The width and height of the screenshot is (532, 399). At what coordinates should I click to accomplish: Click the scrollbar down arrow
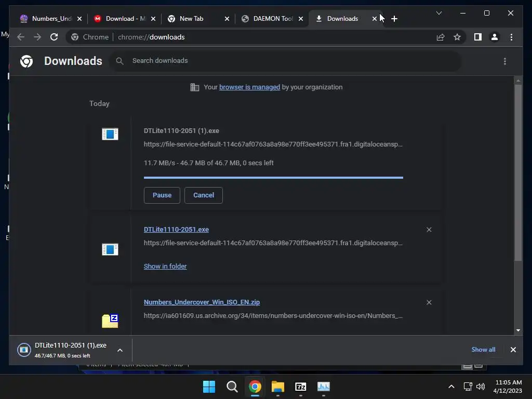518,330
